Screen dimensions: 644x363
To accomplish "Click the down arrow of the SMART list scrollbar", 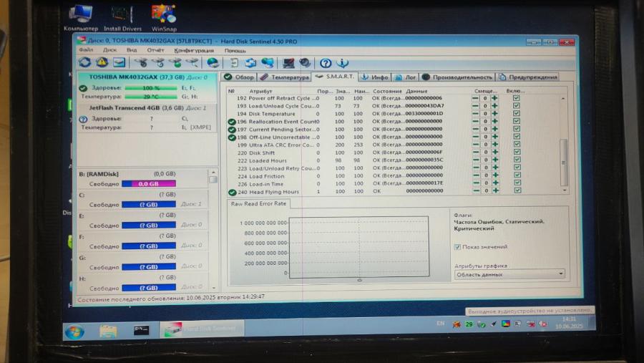I will click(x=563, y=190).
